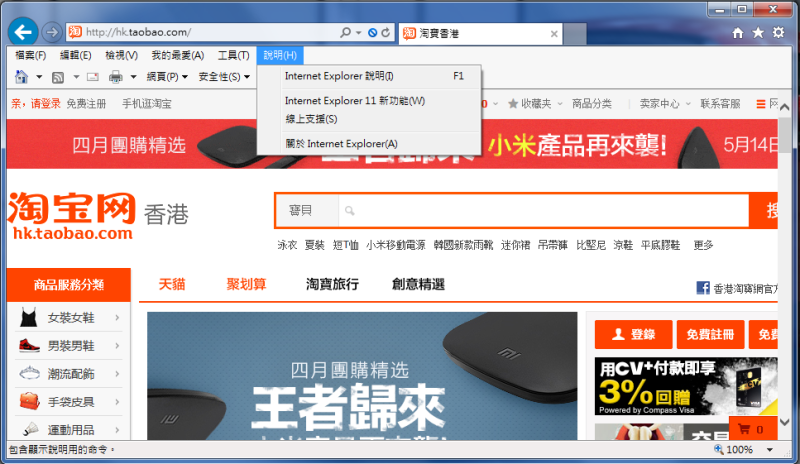
Task: Click the browser Forward arrow button
Action: [x=52, y=33]
